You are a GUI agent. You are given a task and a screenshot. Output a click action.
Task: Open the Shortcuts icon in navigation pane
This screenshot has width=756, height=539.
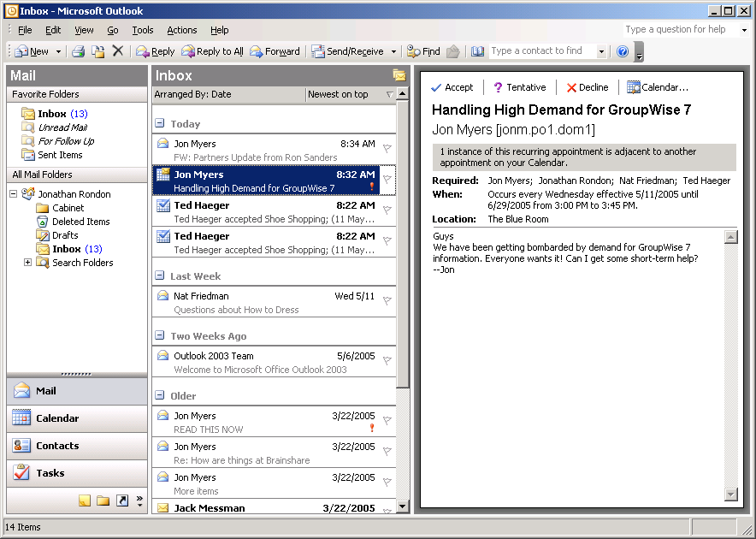pos(122,500)
